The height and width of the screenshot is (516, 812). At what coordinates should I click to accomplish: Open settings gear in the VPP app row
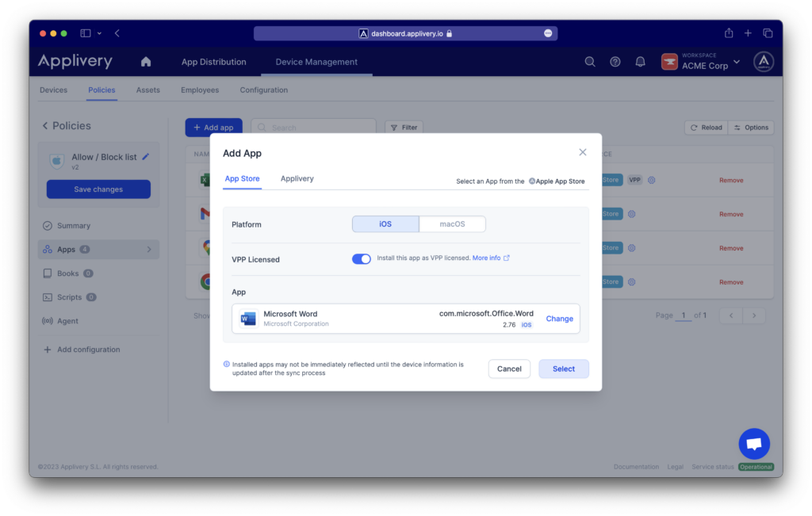652,180
